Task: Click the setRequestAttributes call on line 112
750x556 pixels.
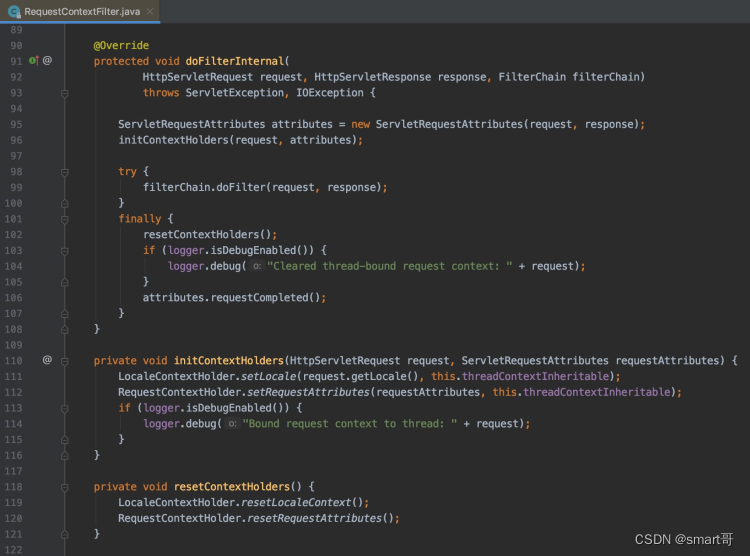Action: pyautogui.click(x=309, y=392)
